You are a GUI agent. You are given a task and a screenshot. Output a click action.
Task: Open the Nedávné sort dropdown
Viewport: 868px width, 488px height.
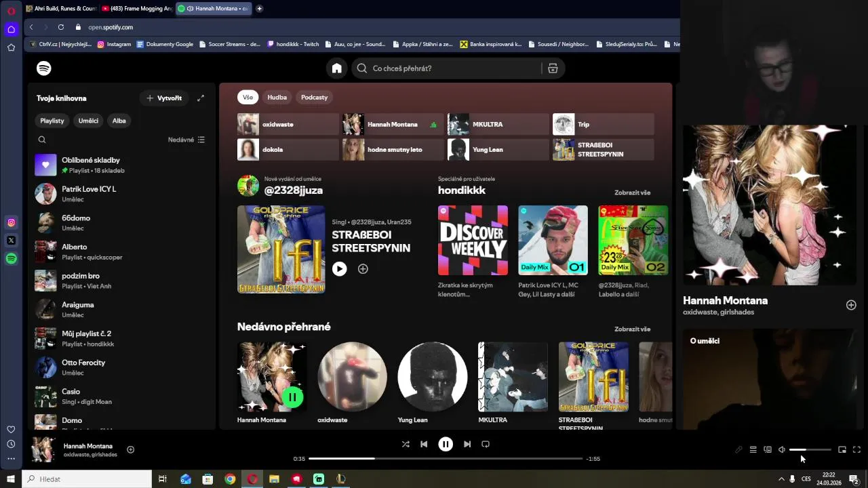186,140
